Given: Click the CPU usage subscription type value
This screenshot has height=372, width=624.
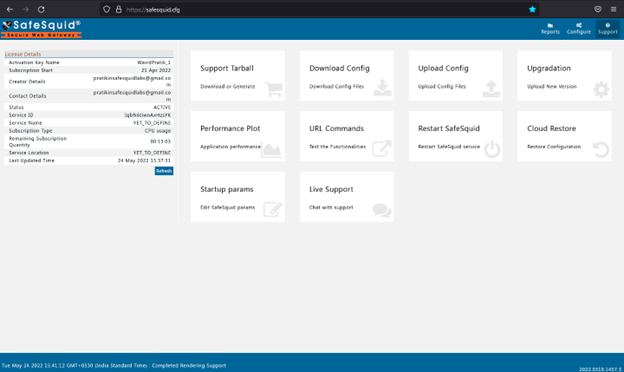Looking at the screenshot, I should (158, 130).
